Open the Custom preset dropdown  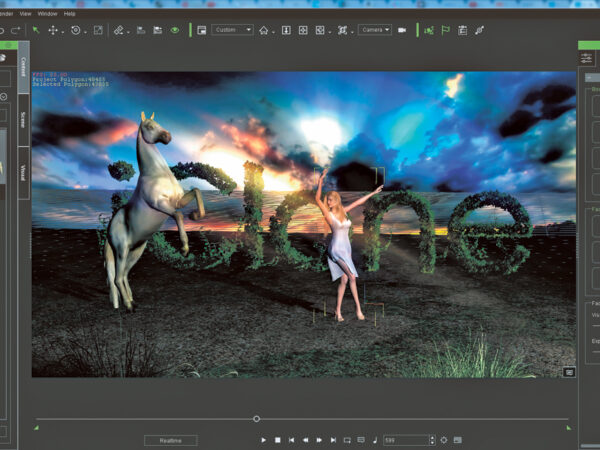pyautogui.click(x=232, y=30)
